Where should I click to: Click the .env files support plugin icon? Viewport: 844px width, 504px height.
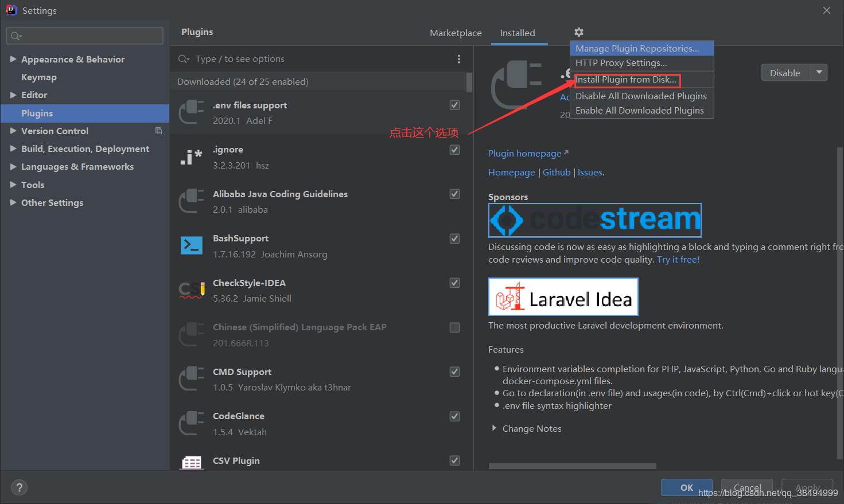[x=192, y=112]
